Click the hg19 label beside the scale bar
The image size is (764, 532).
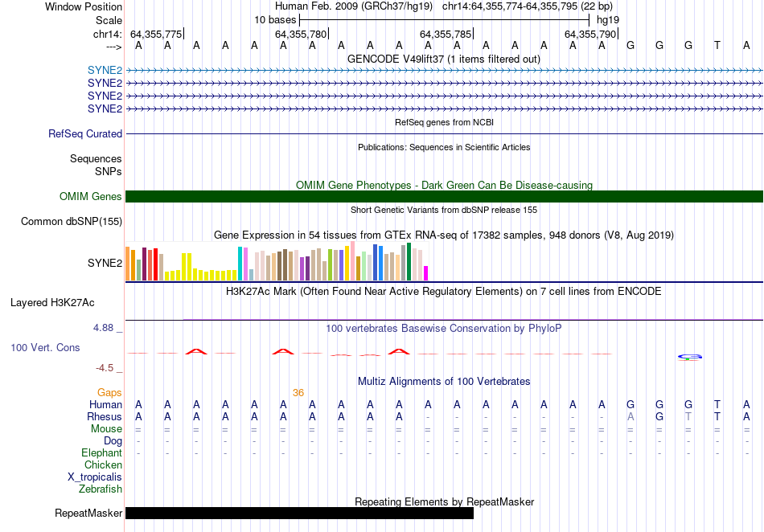tap(608, 20)
